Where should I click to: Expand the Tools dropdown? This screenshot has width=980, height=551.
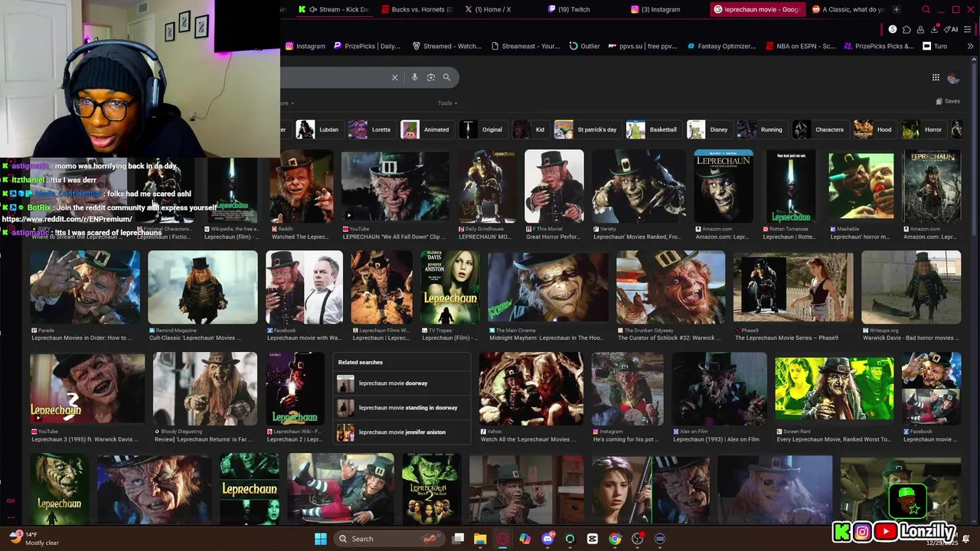[x=448, y=103]
